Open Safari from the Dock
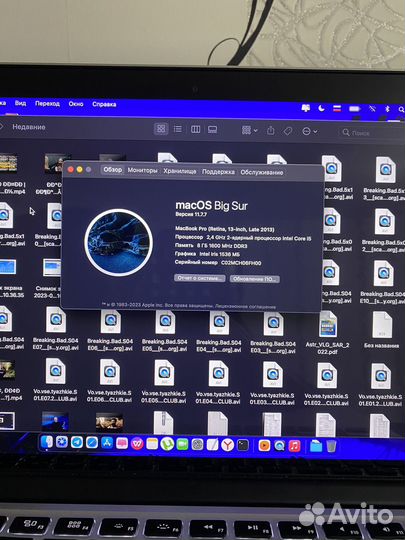The height and width of the screenshot is (540, 405). click(92, 443)
